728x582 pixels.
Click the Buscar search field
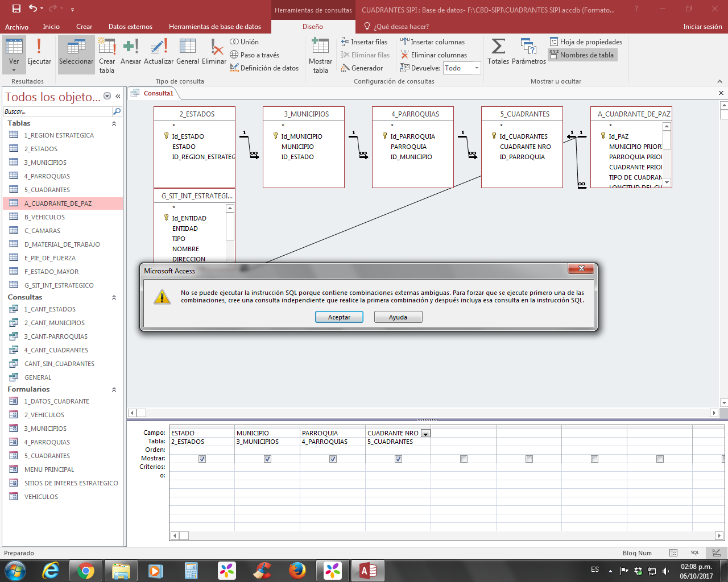click(x=57, y=111)
